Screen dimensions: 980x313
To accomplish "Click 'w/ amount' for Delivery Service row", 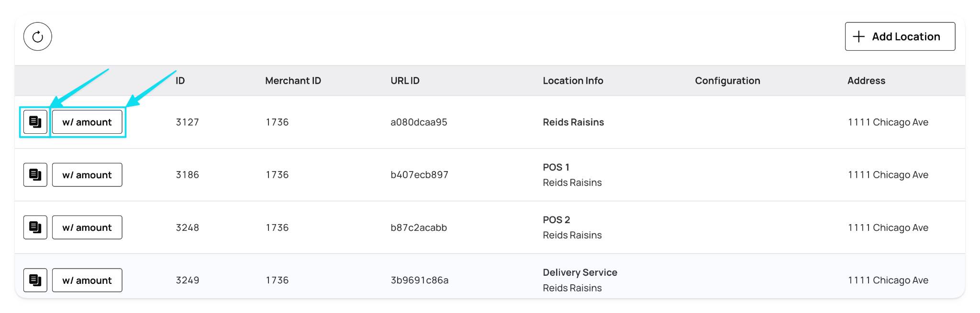I will pos(87,280).
